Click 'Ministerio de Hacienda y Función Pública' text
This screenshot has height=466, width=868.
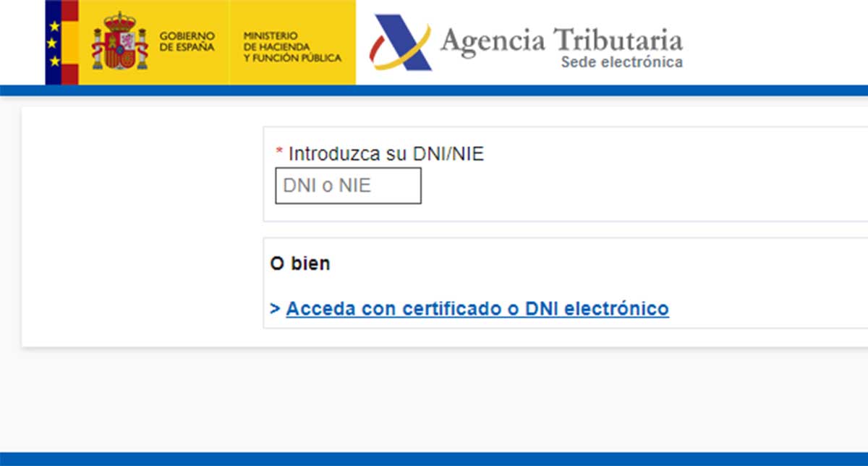point(292,47)
